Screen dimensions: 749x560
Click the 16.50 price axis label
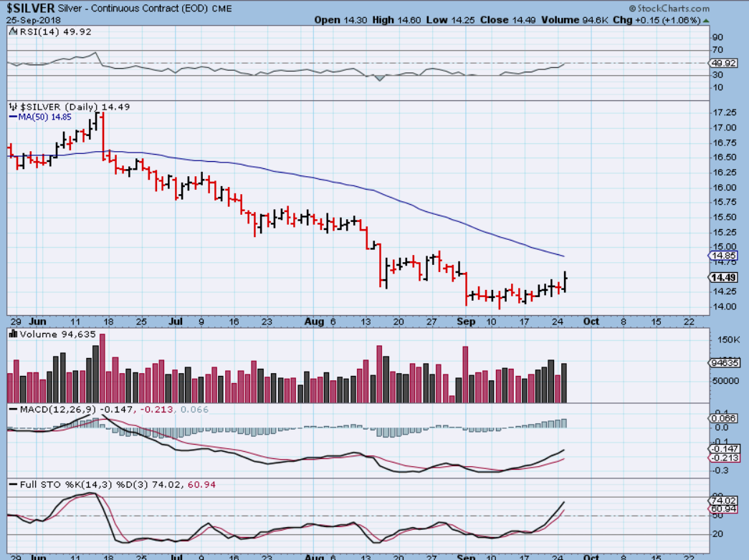[x=724, y=157]
